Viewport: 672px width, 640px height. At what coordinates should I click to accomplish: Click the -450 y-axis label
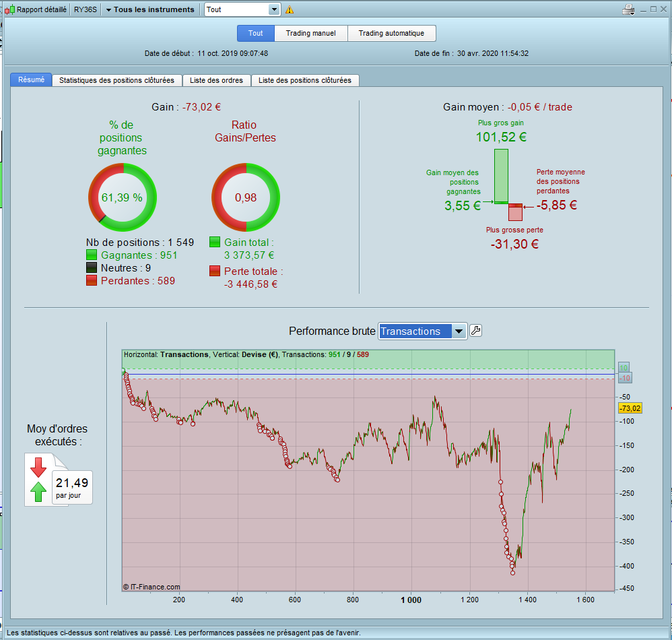tap(626, 589)
